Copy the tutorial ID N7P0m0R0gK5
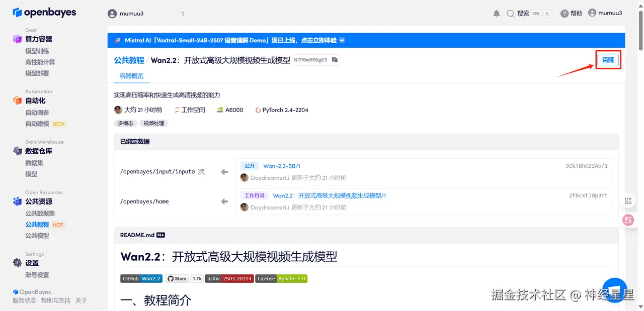This screenshot has width=644, height=311. (x=335, y=60)
